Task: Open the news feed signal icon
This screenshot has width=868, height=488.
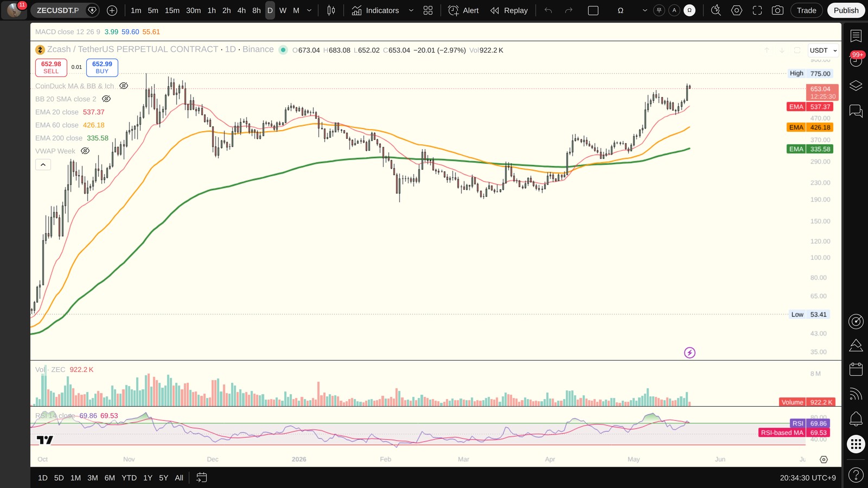Action: 856,394
